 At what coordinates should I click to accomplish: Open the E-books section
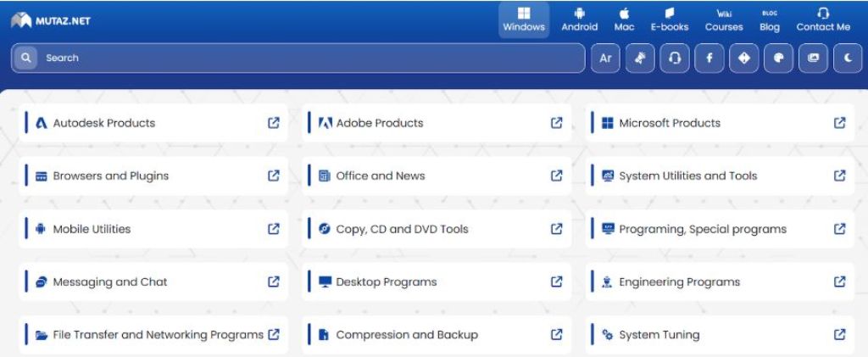point(670,20)
